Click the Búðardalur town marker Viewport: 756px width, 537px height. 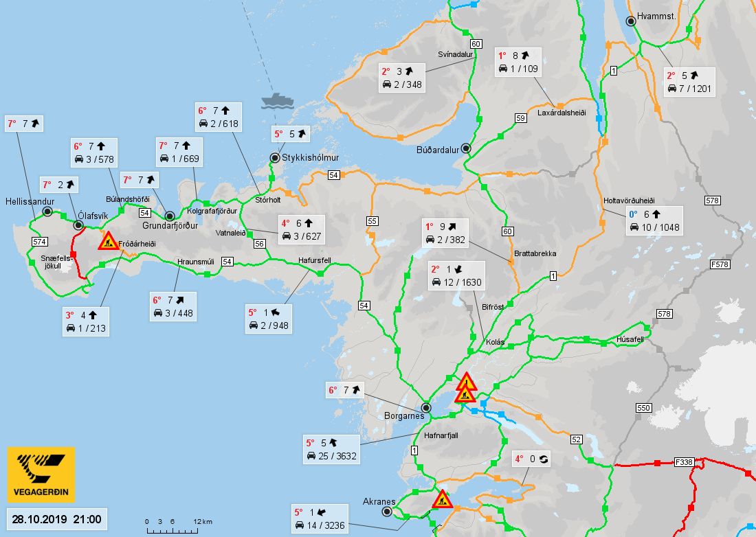[x=466, y=148]
